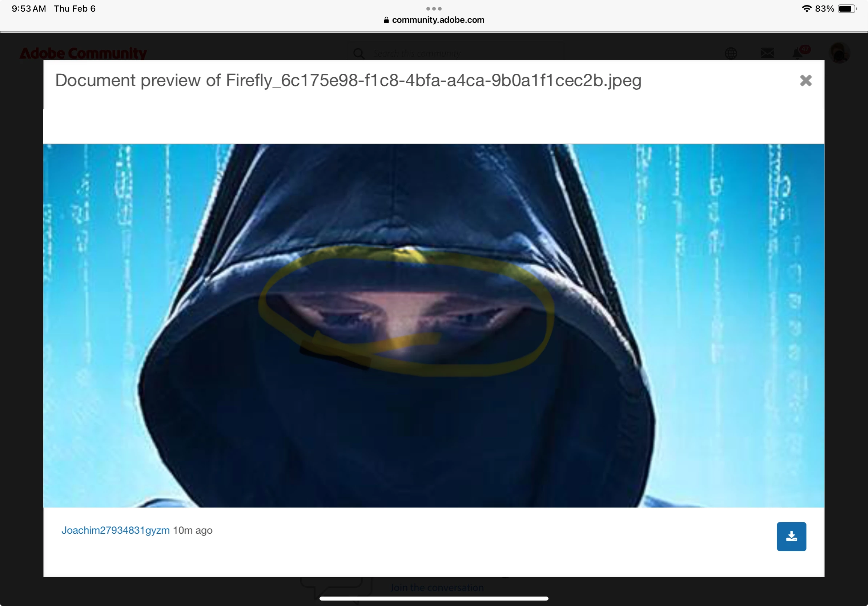Screen dimensions: 868x606
Task: Download the Firefly jpeg attachment
Action: coord(791,537)
